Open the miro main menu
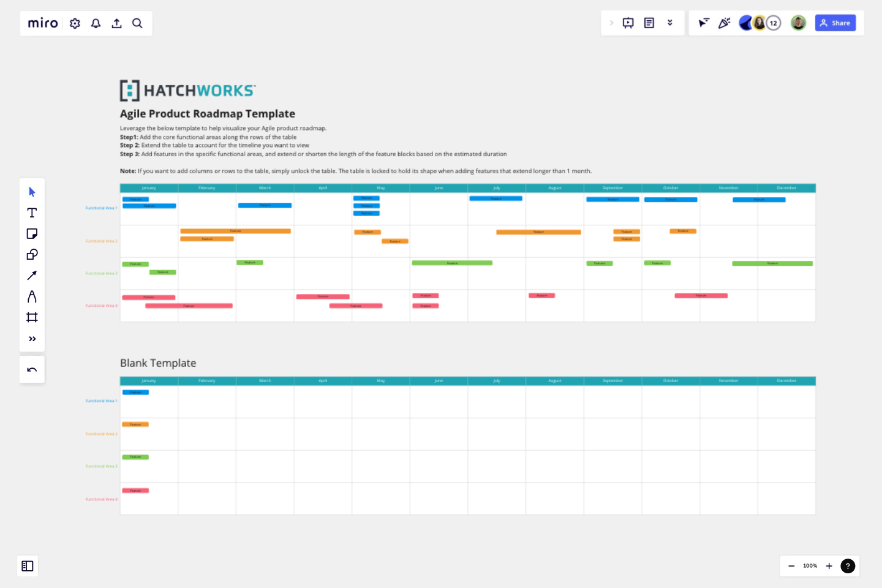 point(42,23)
